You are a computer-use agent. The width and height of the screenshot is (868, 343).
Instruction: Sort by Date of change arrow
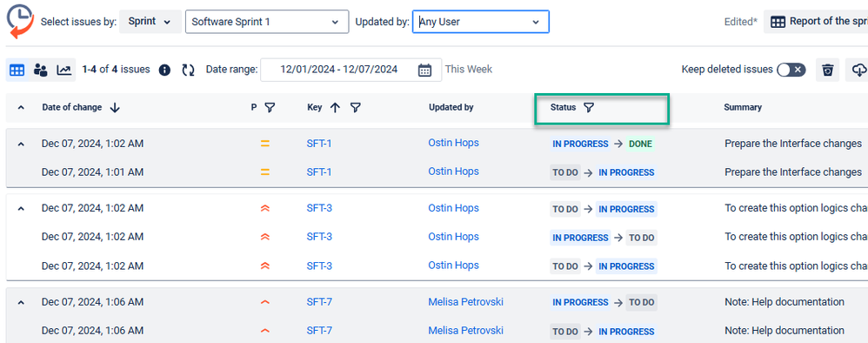click(x=115, y=107)
